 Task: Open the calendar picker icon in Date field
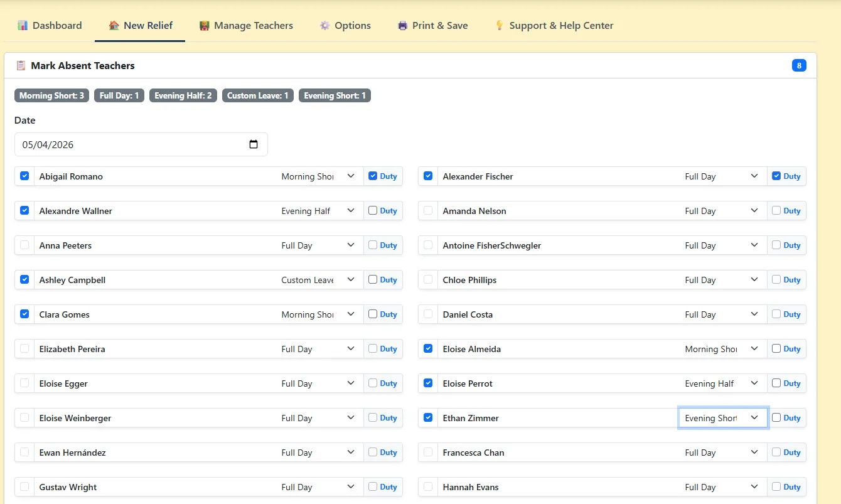point(254,144)
